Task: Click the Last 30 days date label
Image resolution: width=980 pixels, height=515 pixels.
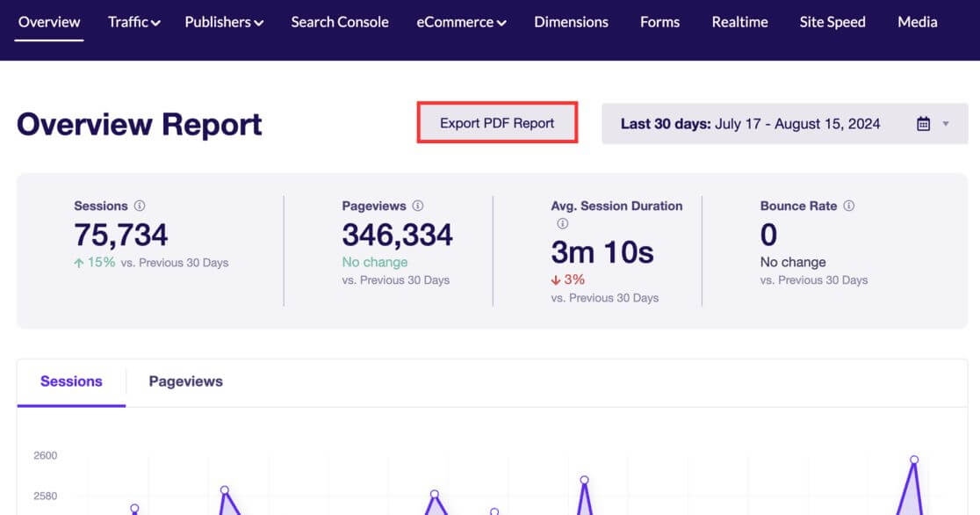Action: tap(665, 124)
